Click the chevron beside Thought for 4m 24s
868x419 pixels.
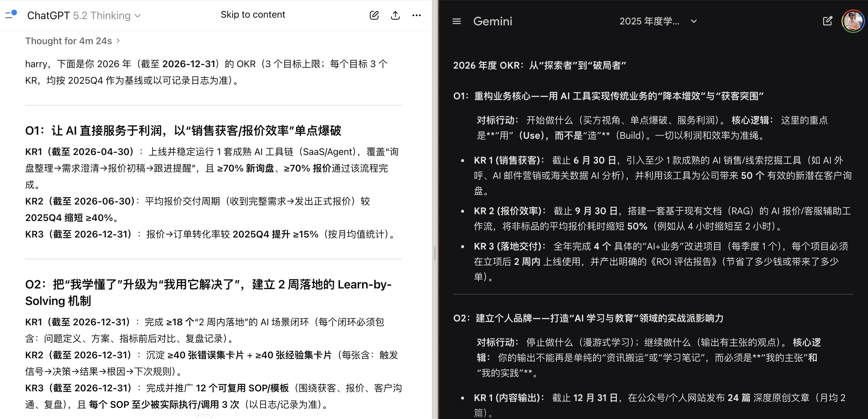118,41
